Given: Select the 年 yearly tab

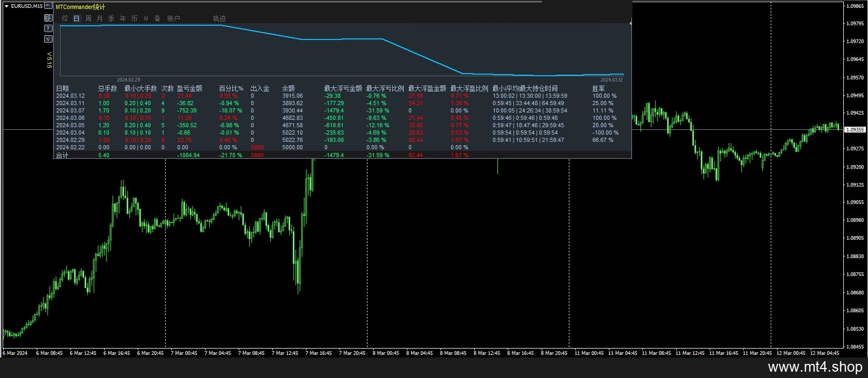Looking at the screenshot, I should 123,18.
